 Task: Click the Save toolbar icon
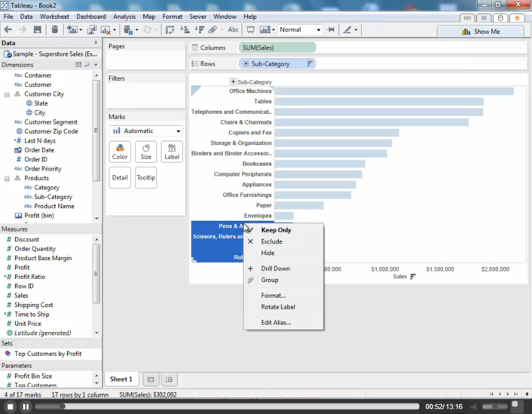tap(38, 29)
